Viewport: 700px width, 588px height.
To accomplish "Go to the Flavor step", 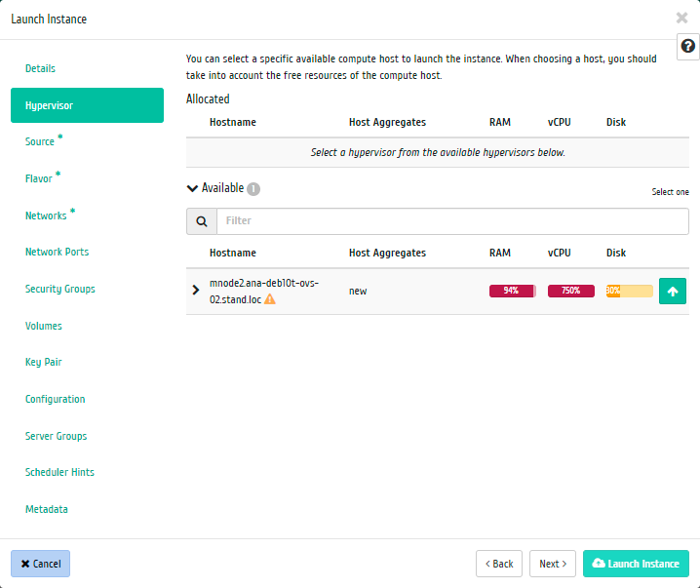I will coord(39,178).
